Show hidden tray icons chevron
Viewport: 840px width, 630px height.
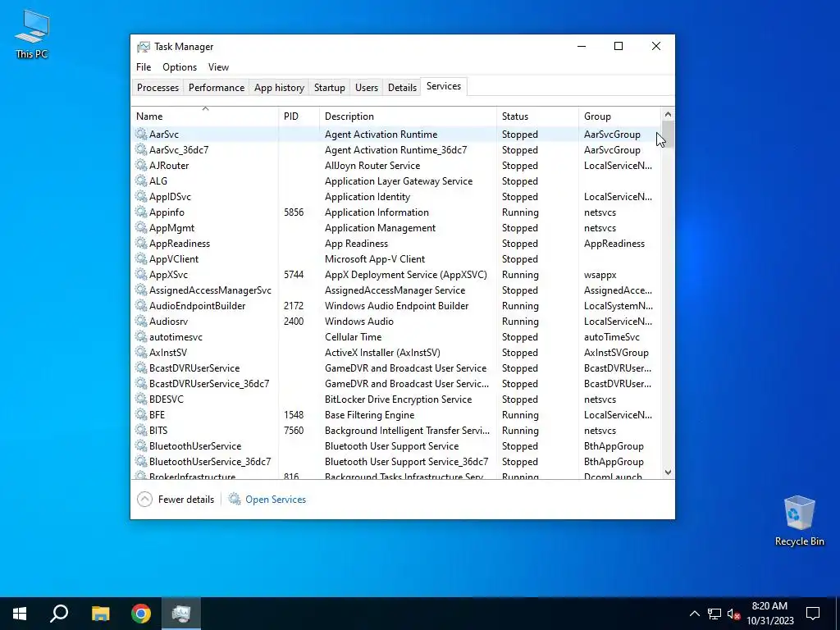tap(694, 614)
